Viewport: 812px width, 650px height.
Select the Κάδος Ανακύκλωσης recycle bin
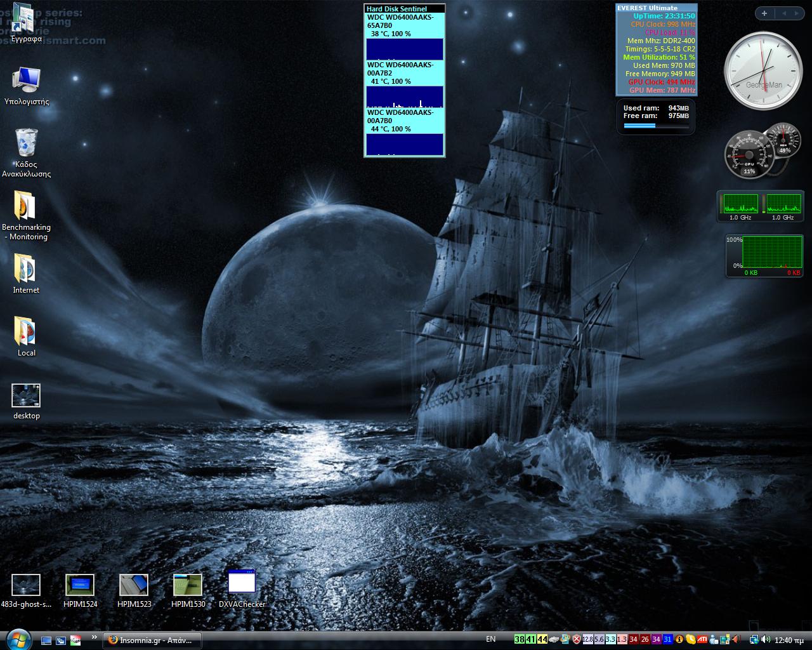coord(26,152)
